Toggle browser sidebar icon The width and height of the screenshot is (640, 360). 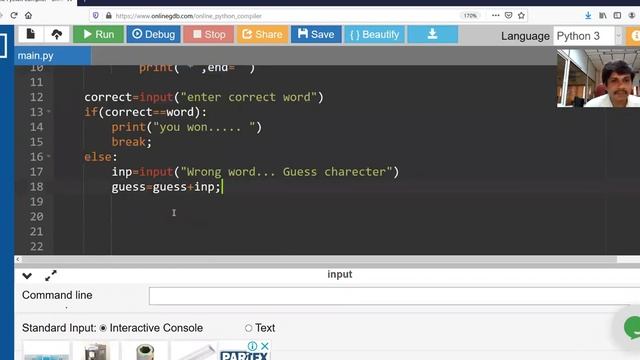pos(617,16)
